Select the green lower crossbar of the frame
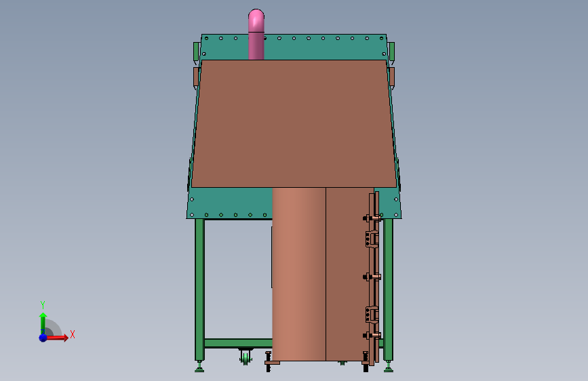Screen dimensions: 588x381 coord(238,343)
